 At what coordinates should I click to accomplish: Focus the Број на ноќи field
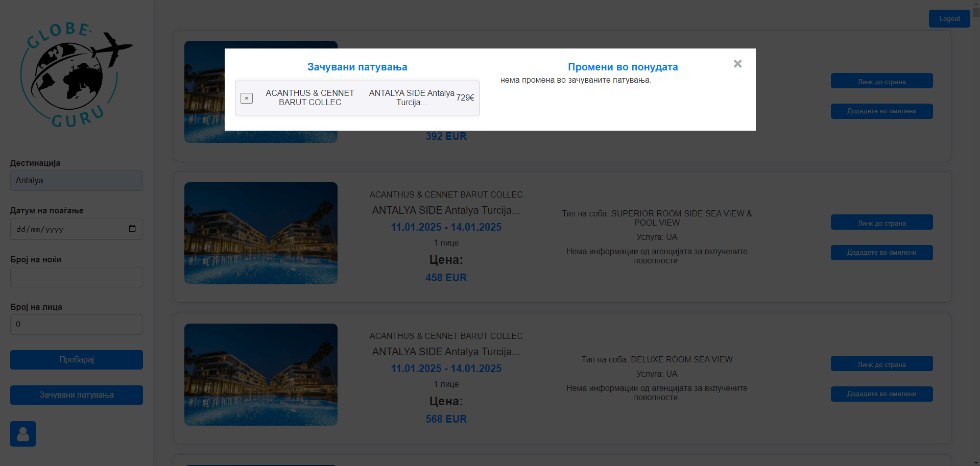point(77,277)
